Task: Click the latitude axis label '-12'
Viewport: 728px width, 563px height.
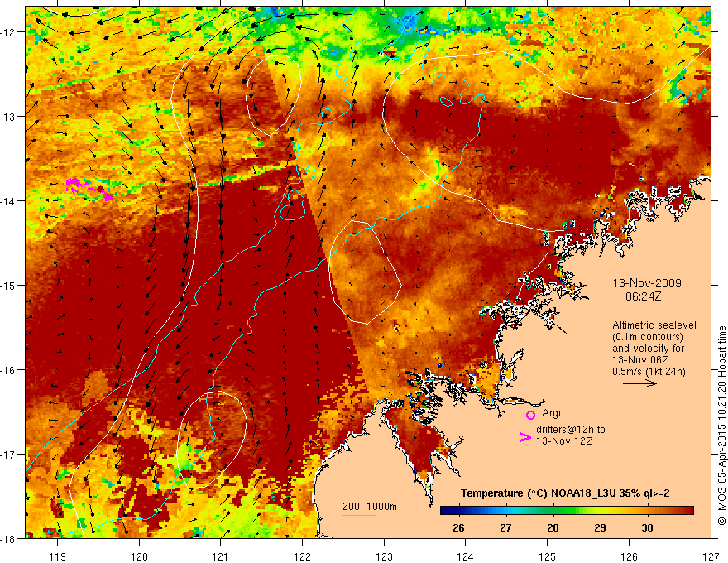Action: pos(9,32)
